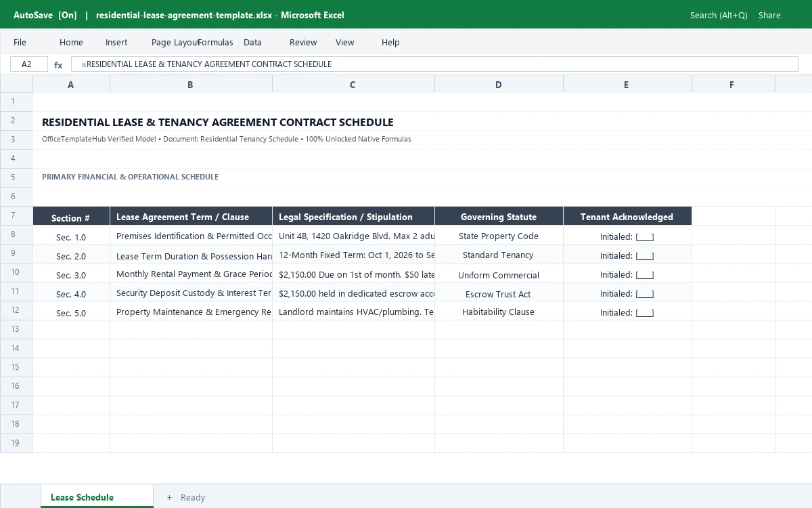Click the Uniform Commercial cell
Image resolution: width=812 pixels, height=508 pixels.
499,273
